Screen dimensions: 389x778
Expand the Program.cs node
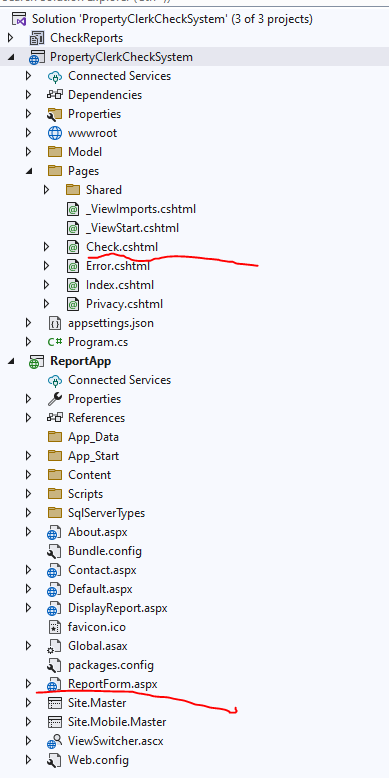29,342
